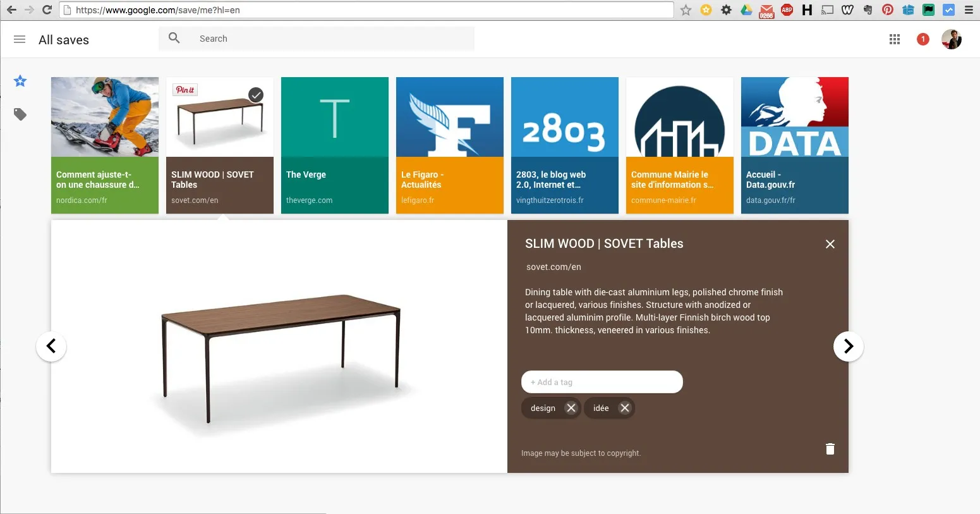Open the nordica.com ski boot card
The width and height of the screenshot is (980, 514).
coord(105,145)
